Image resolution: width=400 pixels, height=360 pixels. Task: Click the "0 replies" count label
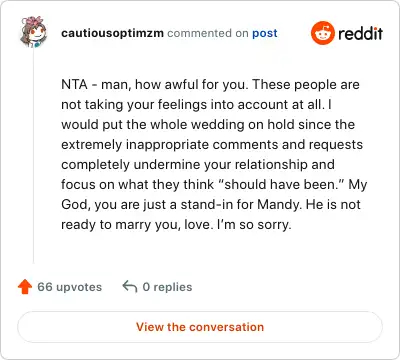click(x=167, y=287)
